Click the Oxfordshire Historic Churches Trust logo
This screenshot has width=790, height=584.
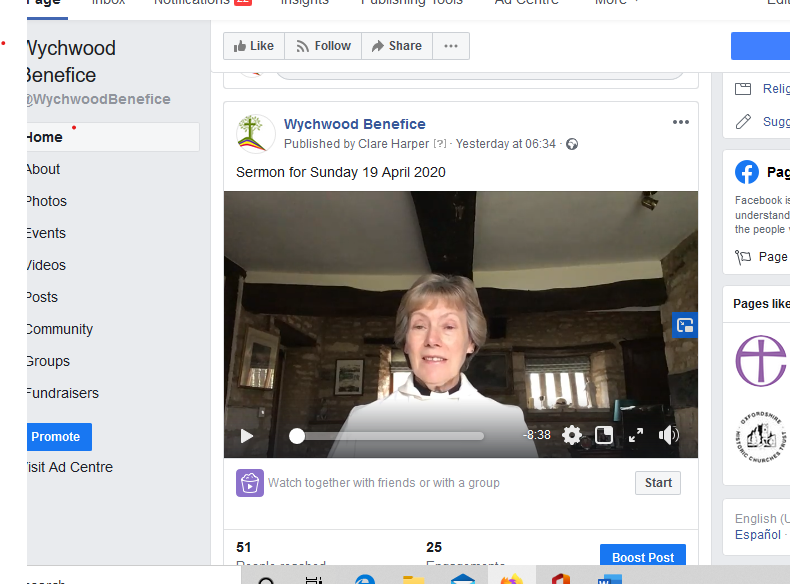coord(761,437)
